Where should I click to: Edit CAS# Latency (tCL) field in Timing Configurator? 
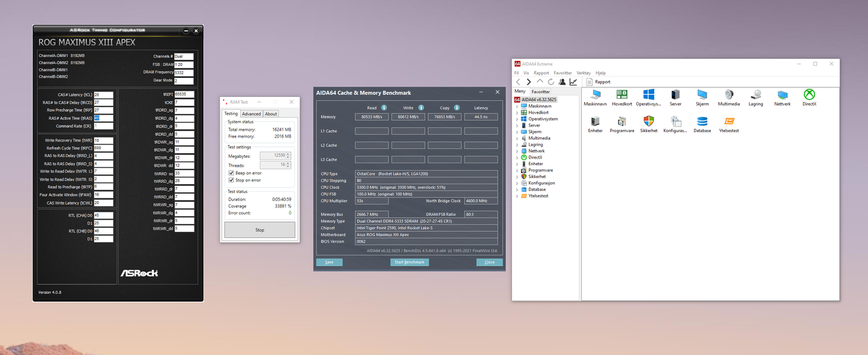point(104,95)
